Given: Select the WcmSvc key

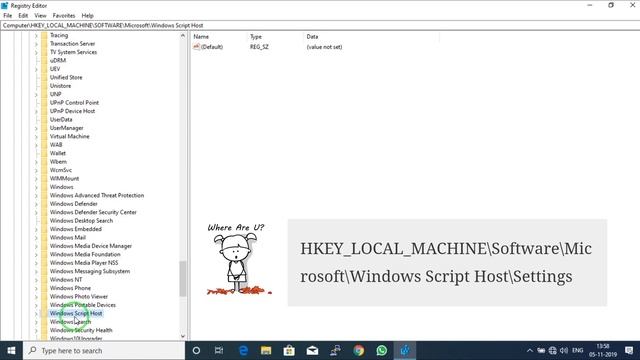Looking at the screenshot, I should [x=61, y=170].
